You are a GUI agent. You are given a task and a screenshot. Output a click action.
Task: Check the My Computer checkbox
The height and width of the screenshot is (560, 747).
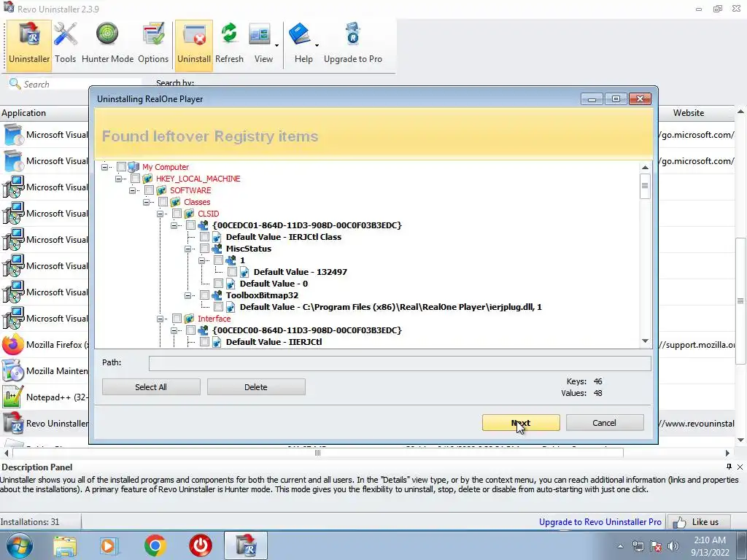[x=122, y=167]
